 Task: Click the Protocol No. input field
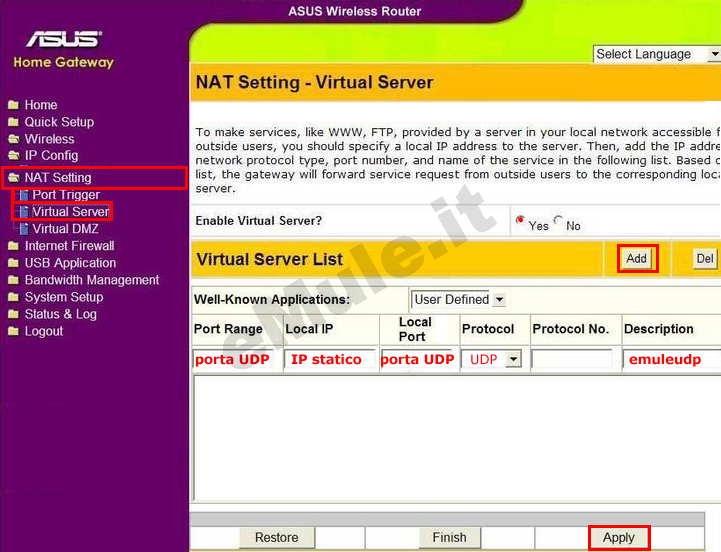point(572,359)
